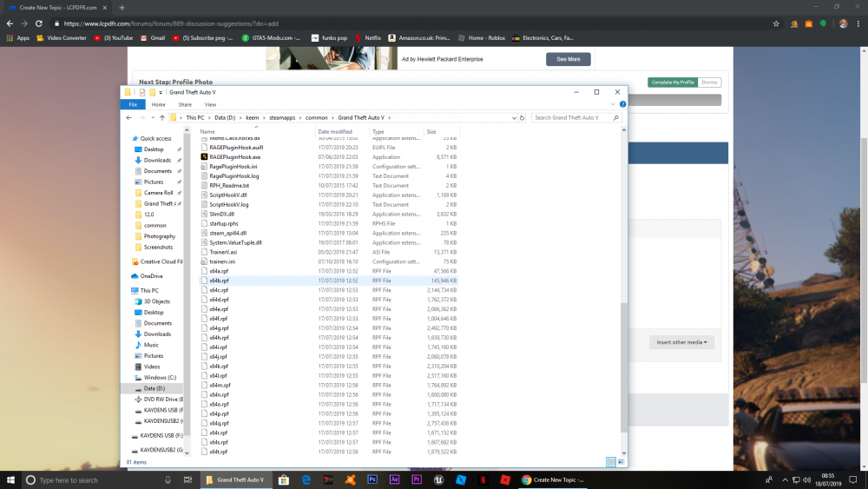Open the RAGEPluginHook.exe application icon
The image size is (868, 489).
point(204,156)
